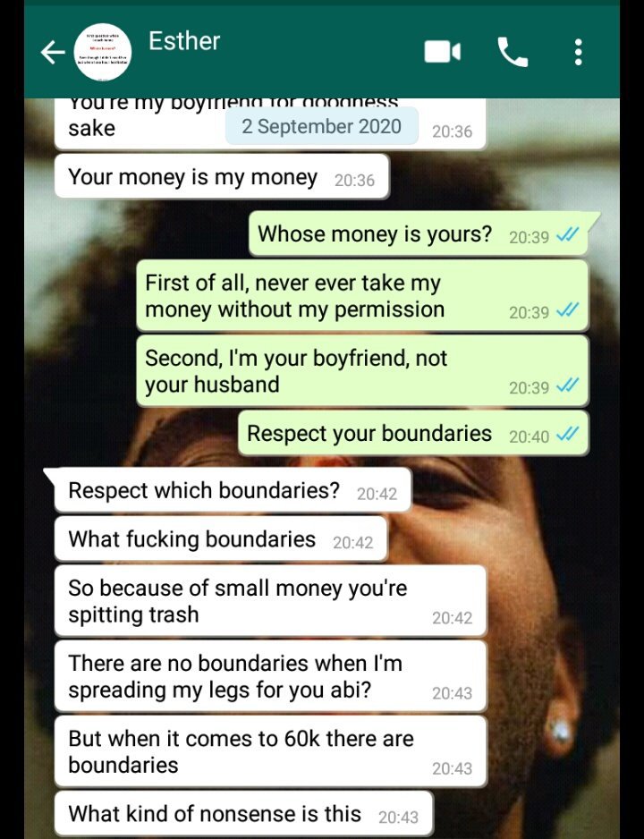Start a voice call with Esther

513,52
